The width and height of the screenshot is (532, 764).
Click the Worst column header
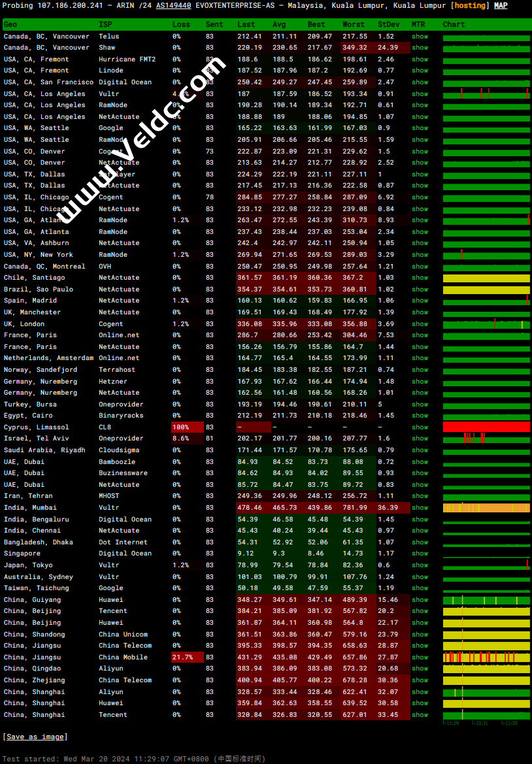tap(353, 24)
